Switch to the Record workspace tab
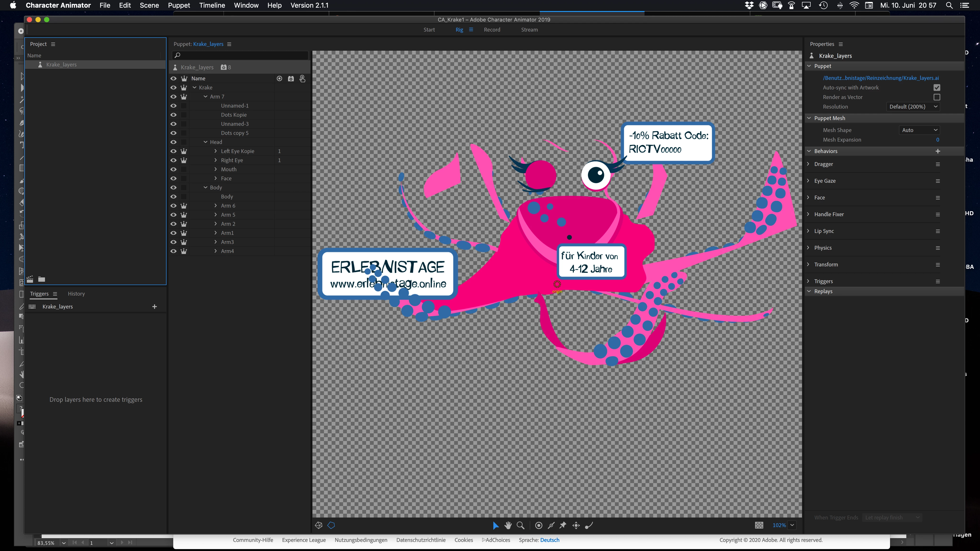This screenshot has width=980, height=551. [x=492, y=30]
